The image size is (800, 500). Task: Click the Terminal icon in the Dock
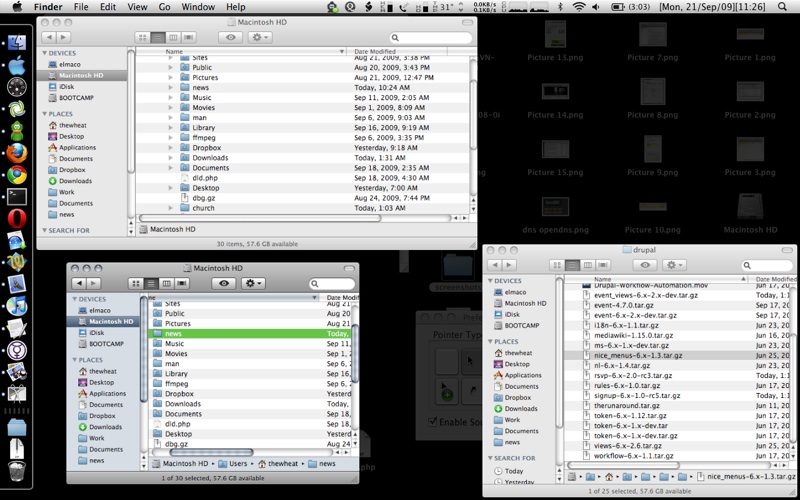(x=16, y=196)
